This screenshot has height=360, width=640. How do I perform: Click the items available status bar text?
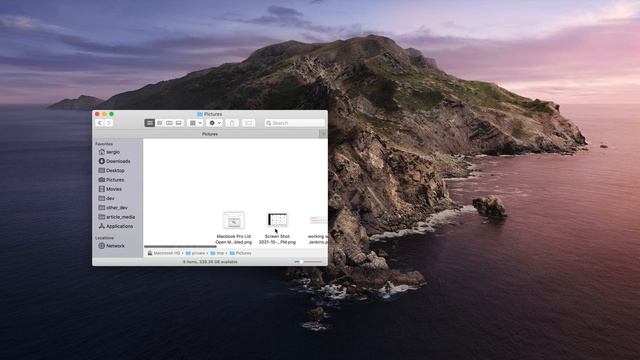click(210, 262)
